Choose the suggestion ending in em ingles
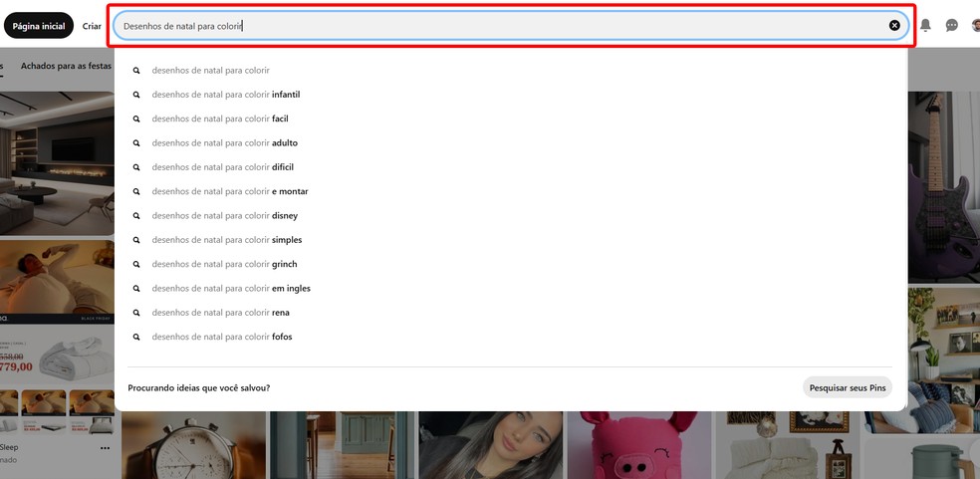 pos(231,288)
